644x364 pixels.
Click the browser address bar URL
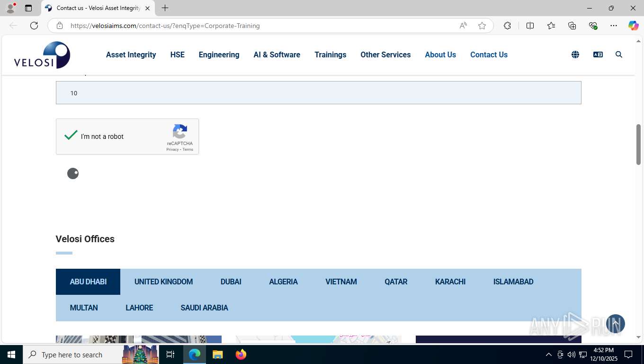[165, 26]
